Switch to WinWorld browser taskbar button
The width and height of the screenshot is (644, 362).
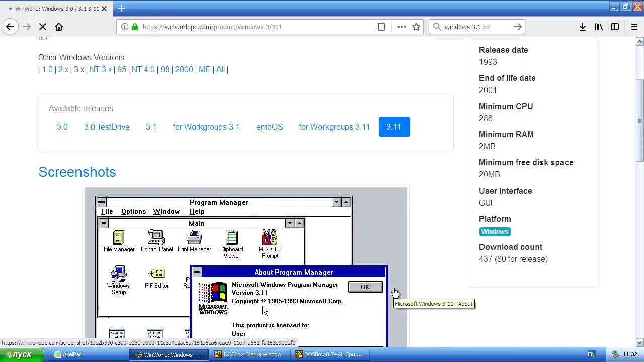(170, 354)
